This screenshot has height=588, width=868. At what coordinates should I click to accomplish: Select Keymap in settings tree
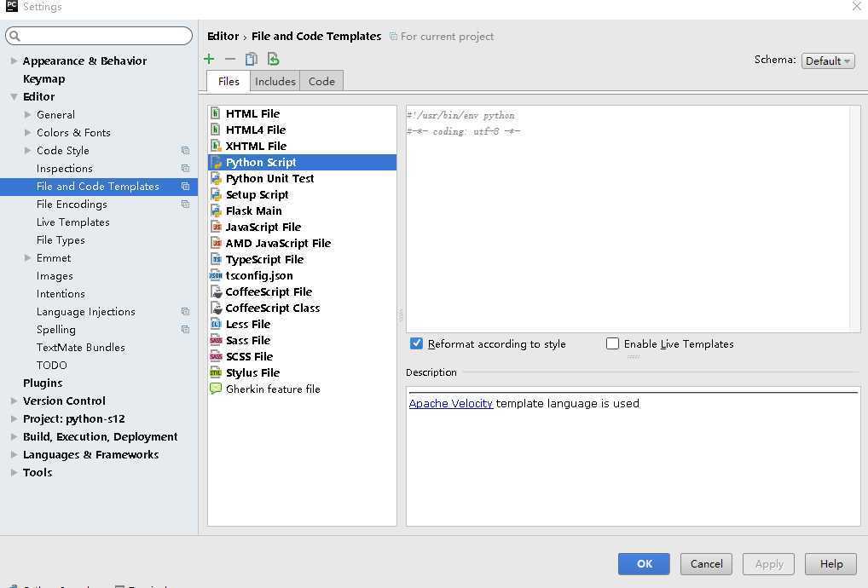(x=43, y=78)
